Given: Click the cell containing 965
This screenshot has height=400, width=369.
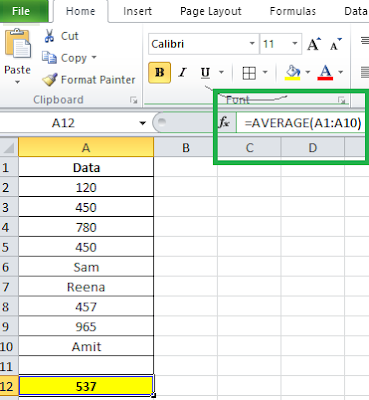Looking at the screenshot, I should (86, 326).
